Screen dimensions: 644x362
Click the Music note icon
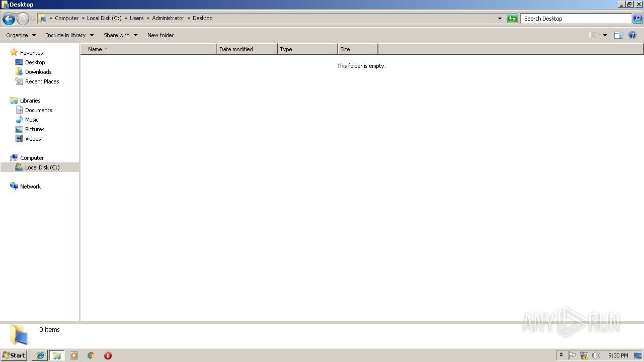[x=19, y=120]
